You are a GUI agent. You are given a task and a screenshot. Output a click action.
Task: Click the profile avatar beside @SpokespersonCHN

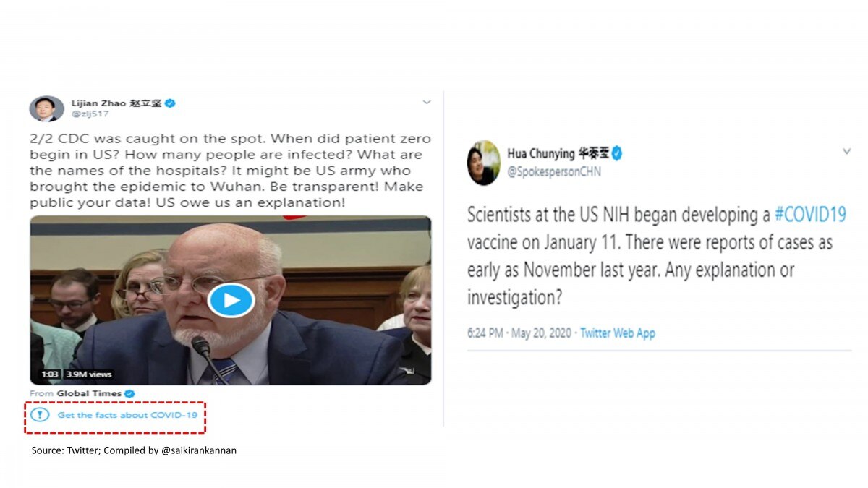click(x=483, y=163)
